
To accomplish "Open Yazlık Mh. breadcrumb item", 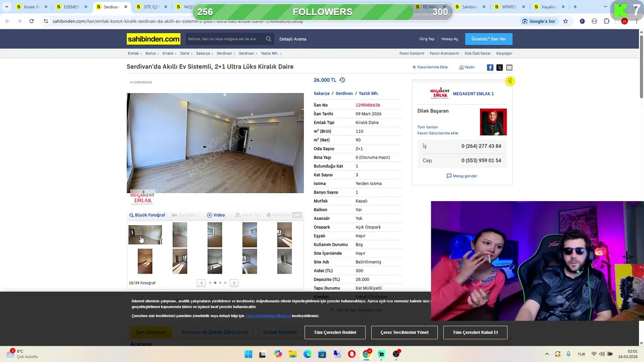I will click(269, 53).
